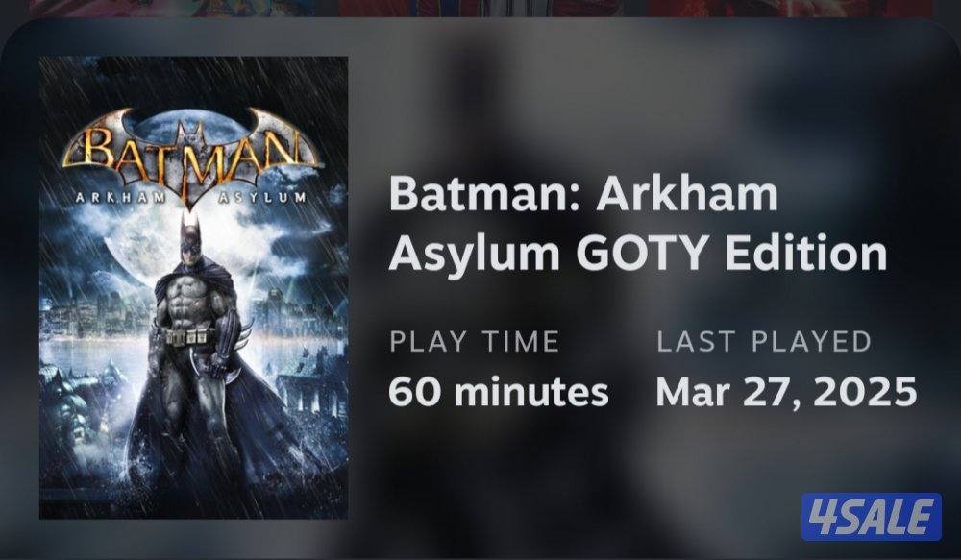This screenshot has height=560, width=961.
Task: Click the 60 minutes play time value
Action: (x=498, y=392)
